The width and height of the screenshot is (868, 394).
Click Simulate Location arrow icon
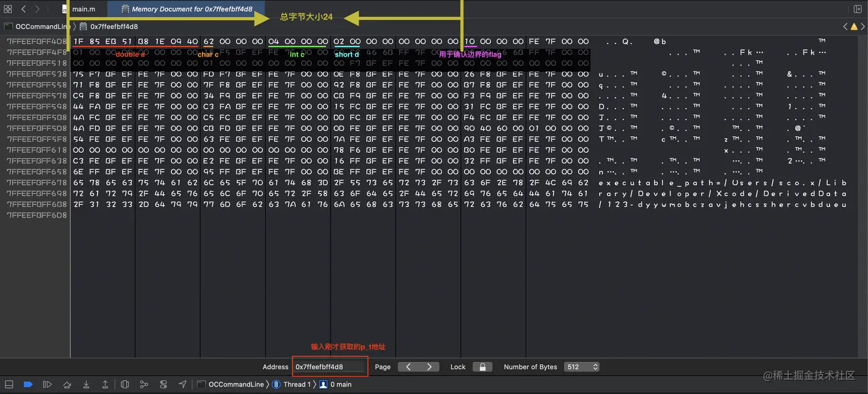coord(183,384)
